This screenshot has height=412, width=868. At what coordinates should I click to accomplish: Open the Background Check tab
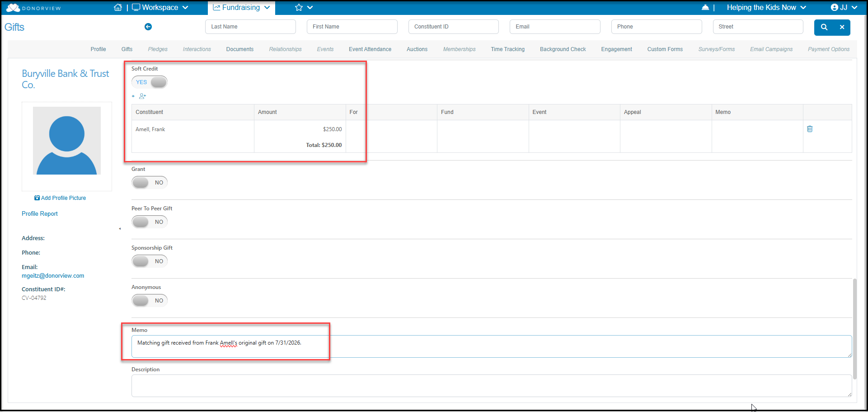click(x=563, y=49)
